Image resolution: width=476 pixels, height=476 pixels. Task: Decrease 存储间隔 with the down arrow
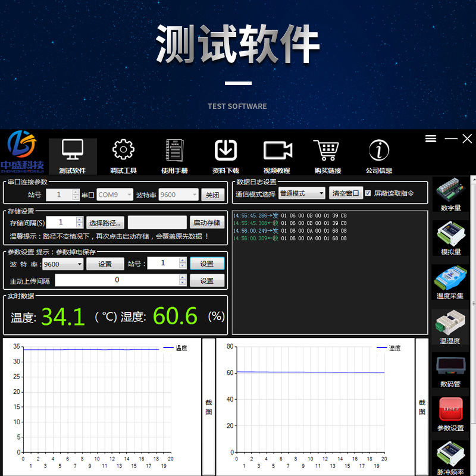[x=80, y=226]
